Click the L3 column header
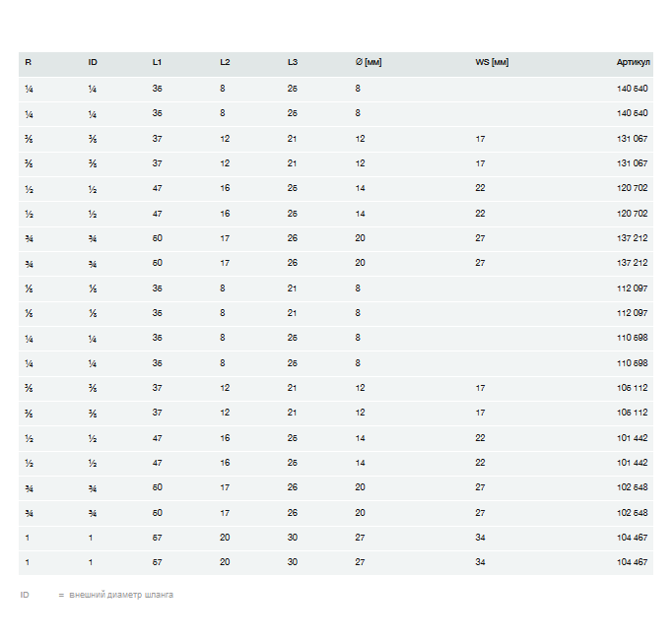The image size is (672, 639). point(293,63)
